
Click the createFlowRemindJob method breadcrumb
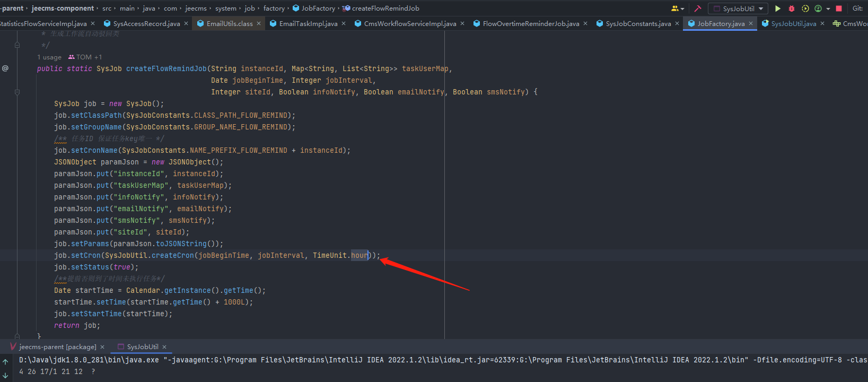(381, 8)
